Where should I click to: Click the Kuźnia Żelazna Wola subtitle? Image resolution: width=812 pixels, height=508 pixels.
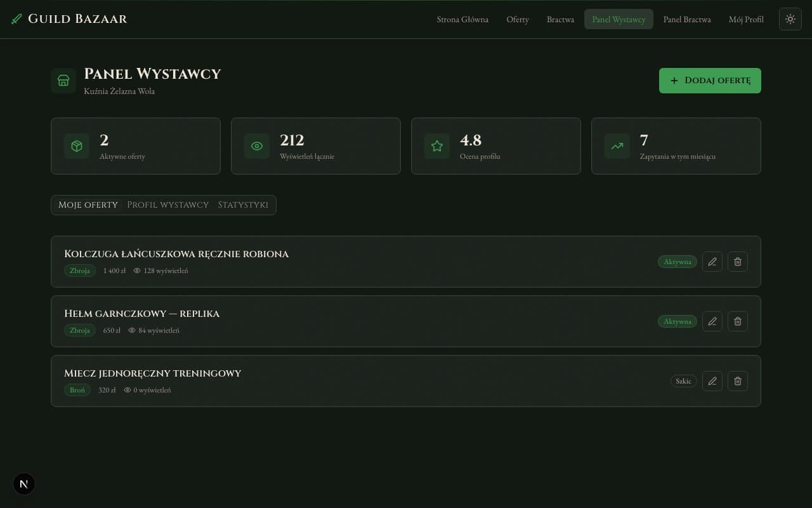(119, 91)
